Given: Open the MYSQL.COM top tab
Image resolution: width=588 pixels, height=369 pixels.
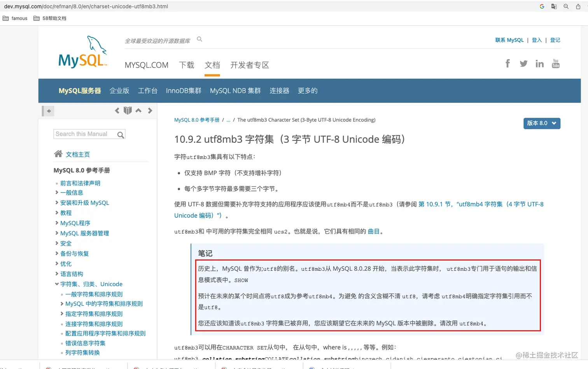Looking at the screenshot, I should 147,65.
